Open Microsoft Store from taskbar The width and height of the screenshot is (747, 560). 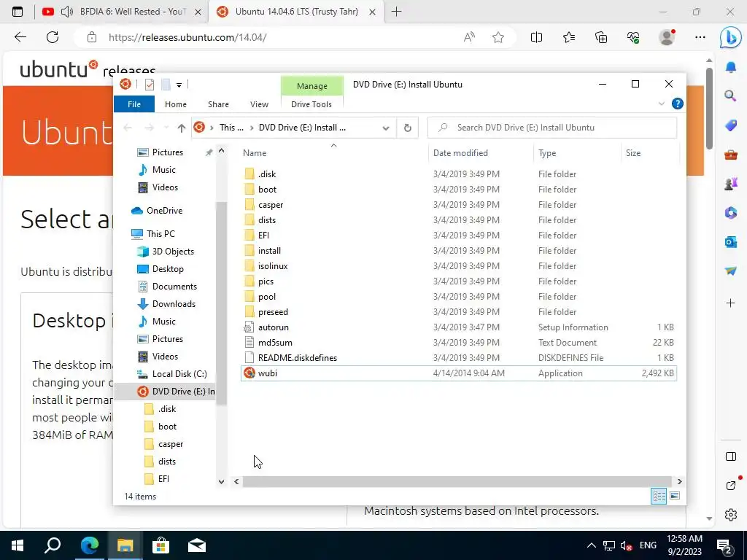(x=160, y=545)
